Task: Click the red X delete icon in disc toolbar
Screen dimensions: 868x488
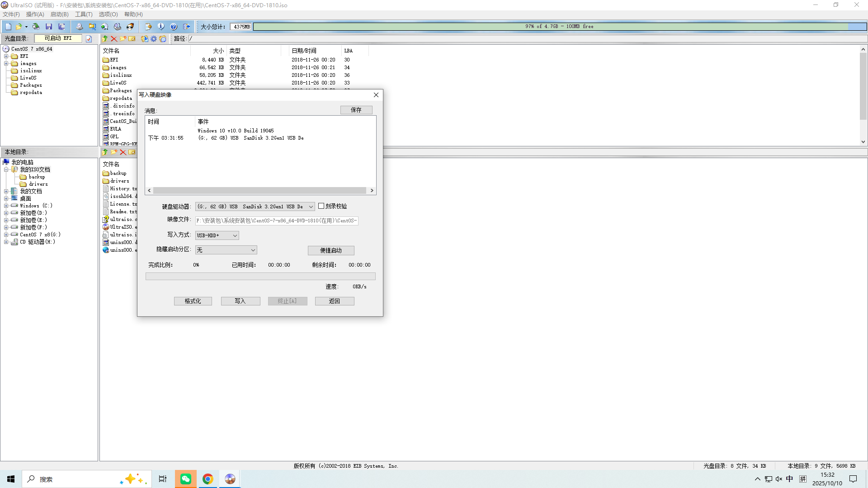Action: [114, 39]
